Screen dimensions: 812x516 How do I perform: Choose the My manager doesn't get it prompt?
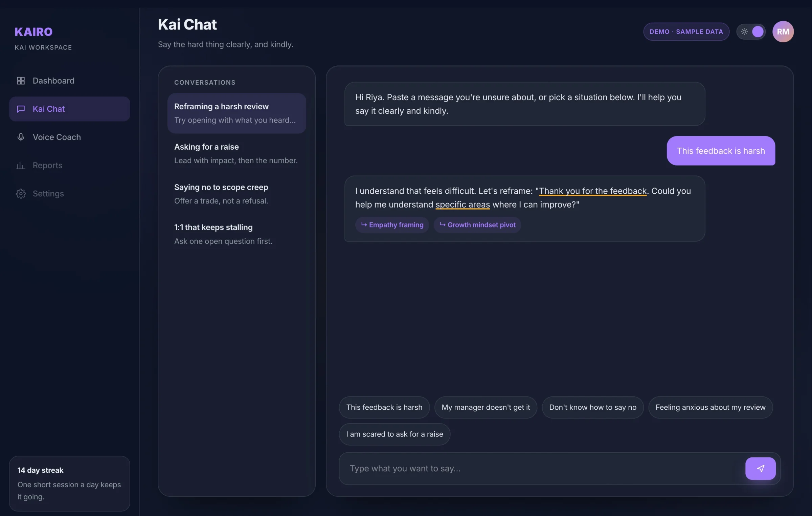(x=486, y=407)
